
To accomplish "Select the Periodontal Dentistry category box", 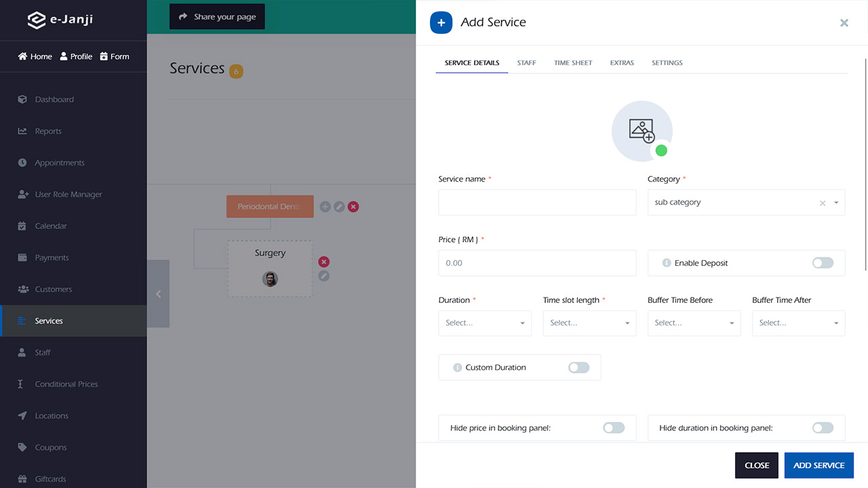I will [x=270, y=207].
